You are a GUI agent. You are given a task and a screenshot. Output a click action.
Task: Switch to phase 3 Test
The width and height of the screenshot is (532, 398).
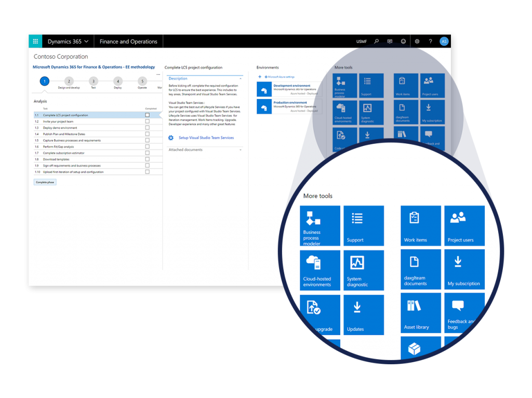[x=94, y=81]
